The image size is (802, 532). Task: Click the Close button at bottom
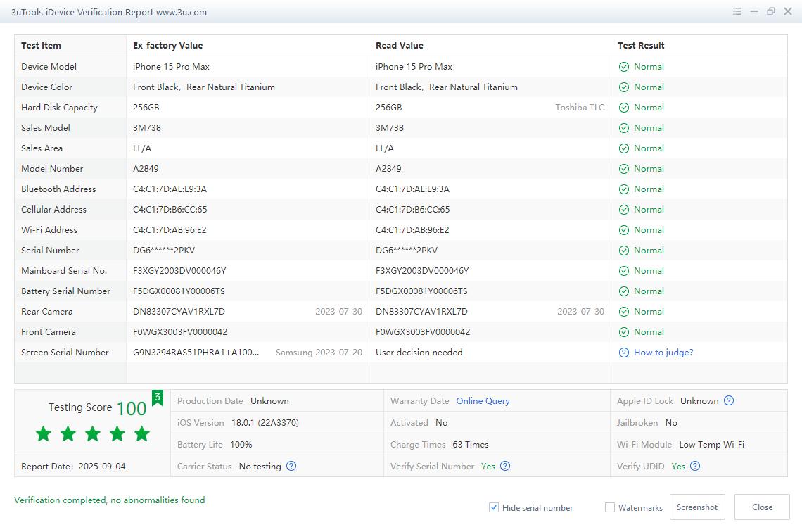pyautogui.click(x=762, y=507)
